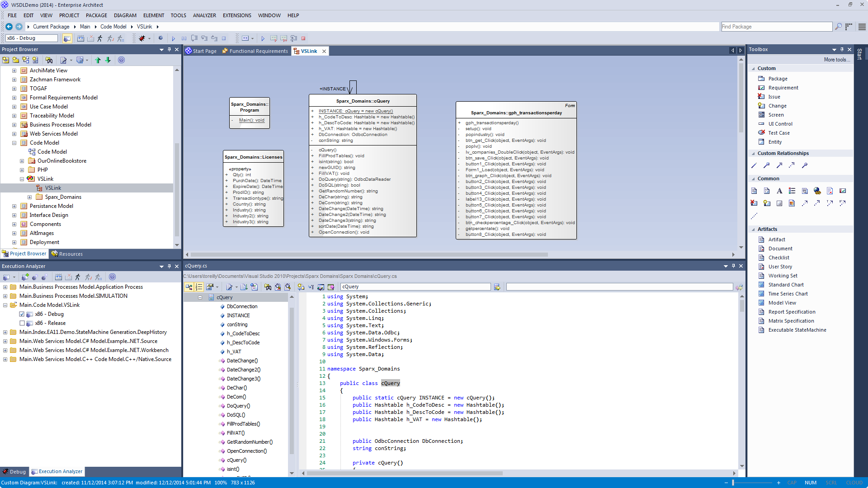Select TOGAF in Project Browser
This screenshot has height=488, width=868.
pos(38,89)
